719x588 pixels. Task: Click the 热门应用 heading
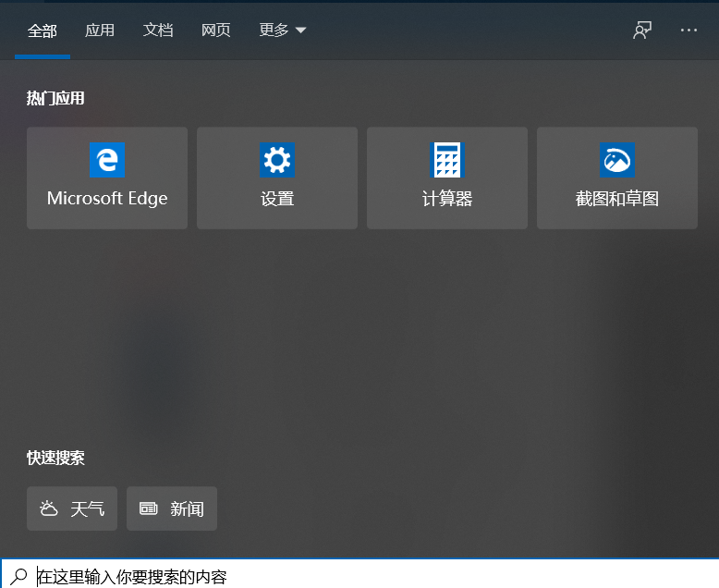[x=55, y=98]
